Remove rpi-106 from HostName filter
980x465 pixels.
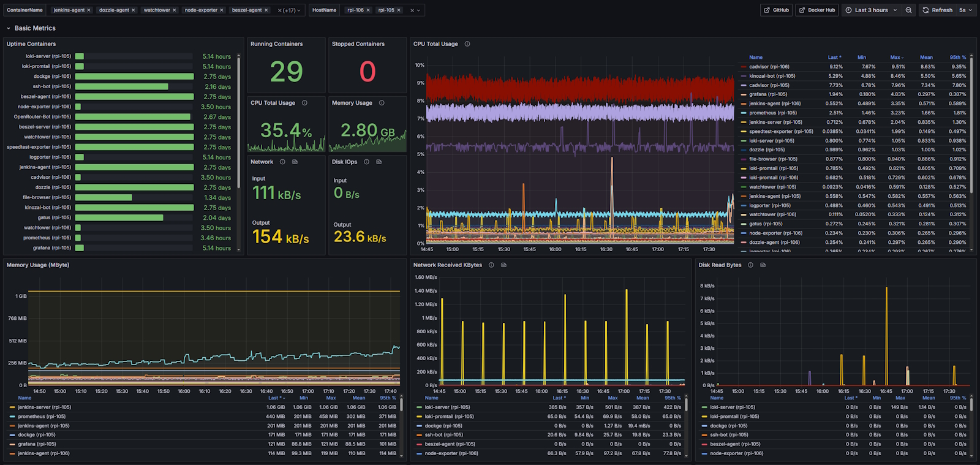pos(368,10)
